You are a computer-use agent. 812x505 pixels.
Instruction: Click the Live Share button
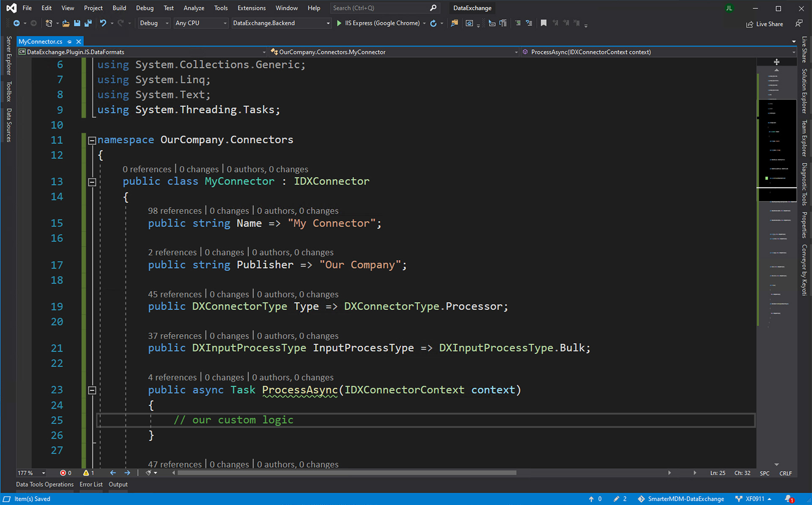(x=764, y=24)
